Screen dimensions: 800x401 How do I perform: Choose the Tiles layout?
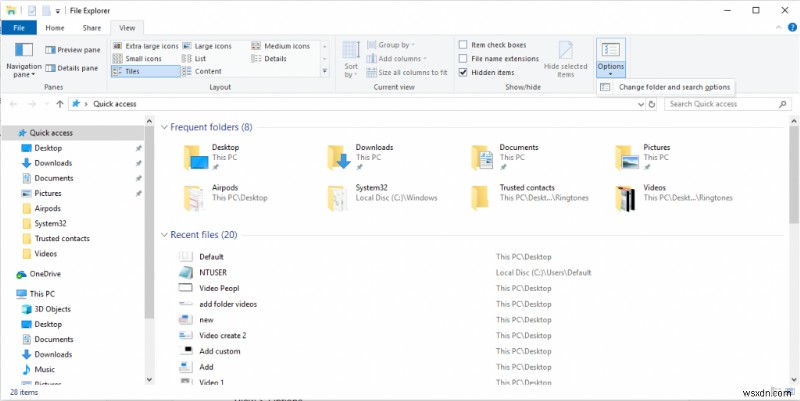[x=145, y=71]
